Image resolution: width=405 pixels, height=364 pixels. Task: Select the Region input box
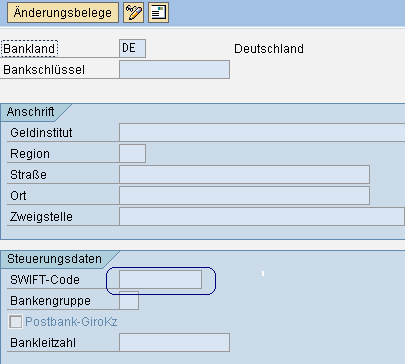click(x=132, y=153)
